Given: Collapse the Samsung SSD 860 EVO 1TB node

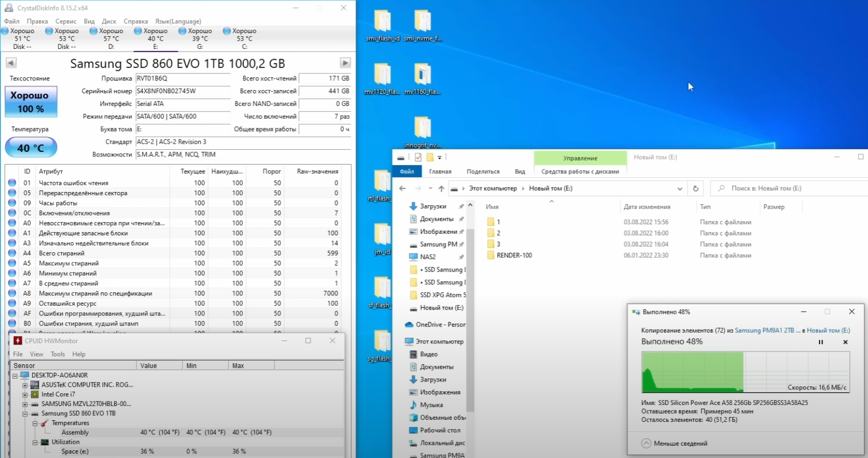Looking at the screenshot, I should tap(25, 414).
